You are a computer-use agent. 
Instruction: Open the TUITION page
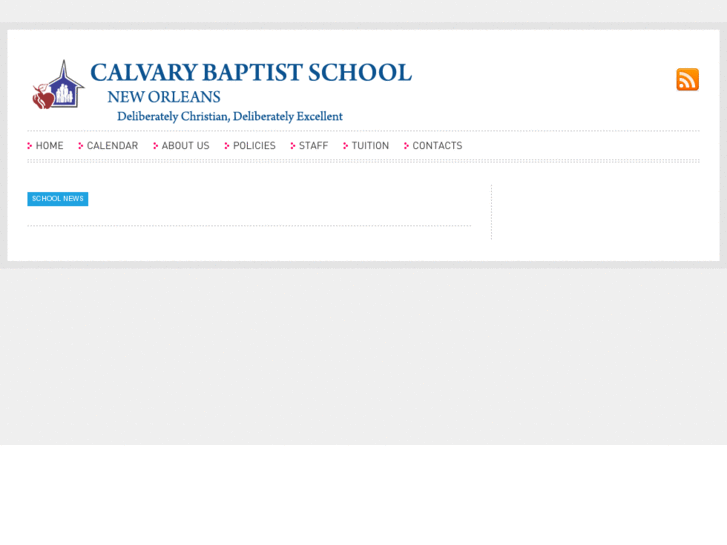370,146
